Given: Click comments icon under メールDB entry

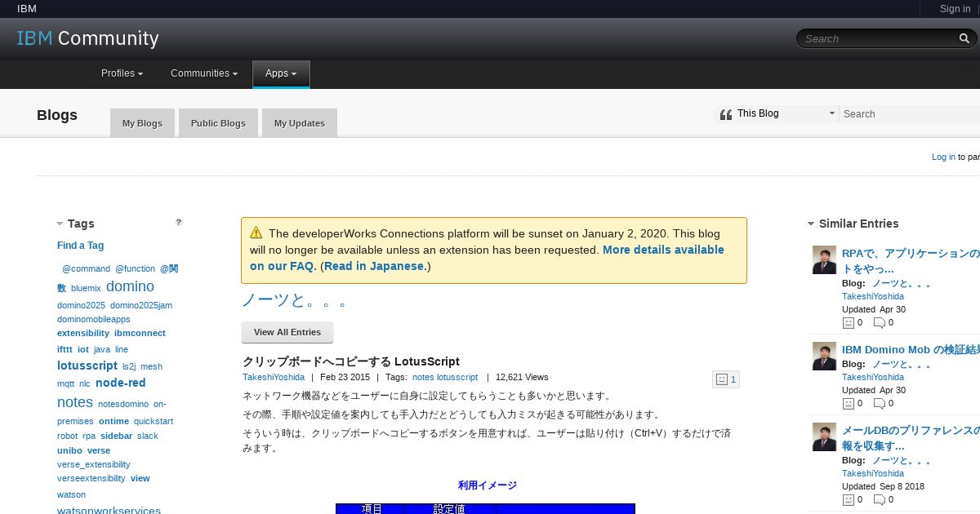Looking at the screenshot, I should pyautogui.click(x=880, y=499).
